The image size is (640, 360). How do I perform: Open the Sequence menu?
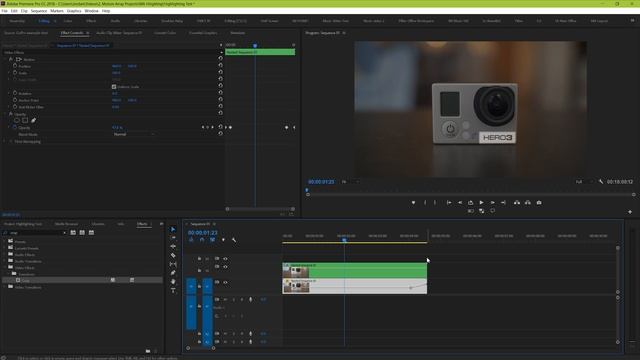point(39,11)
